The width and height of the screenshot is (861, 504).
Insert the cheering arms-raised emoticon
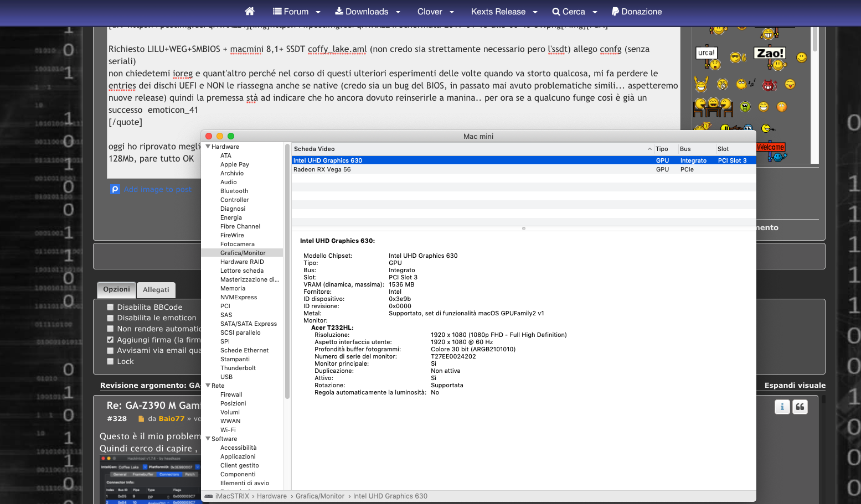(x=701, y=84)
